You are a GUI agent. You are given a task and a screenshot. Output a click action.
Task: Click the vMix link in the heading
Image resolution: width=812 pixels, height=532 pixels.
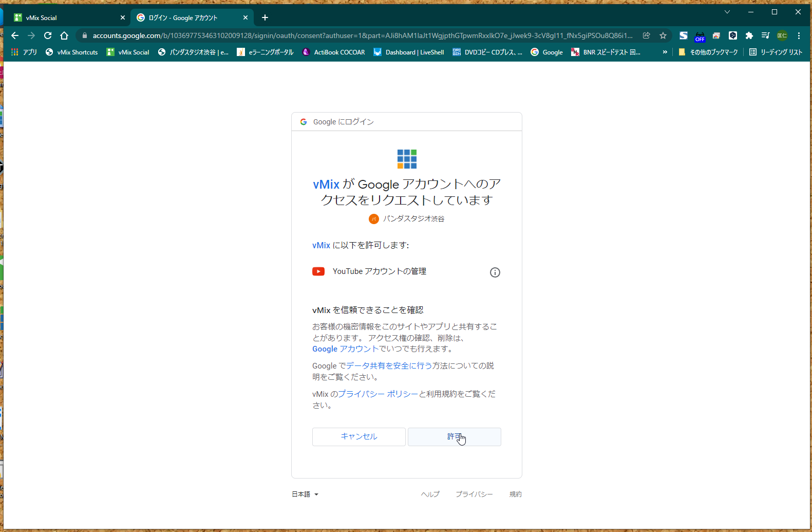[x=326, y=184]
